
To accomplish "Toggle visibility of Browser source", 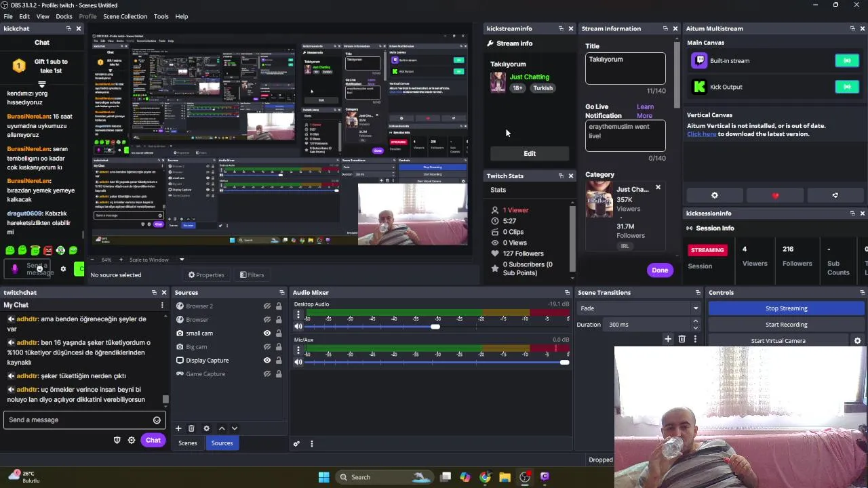I will pos(267,320).
